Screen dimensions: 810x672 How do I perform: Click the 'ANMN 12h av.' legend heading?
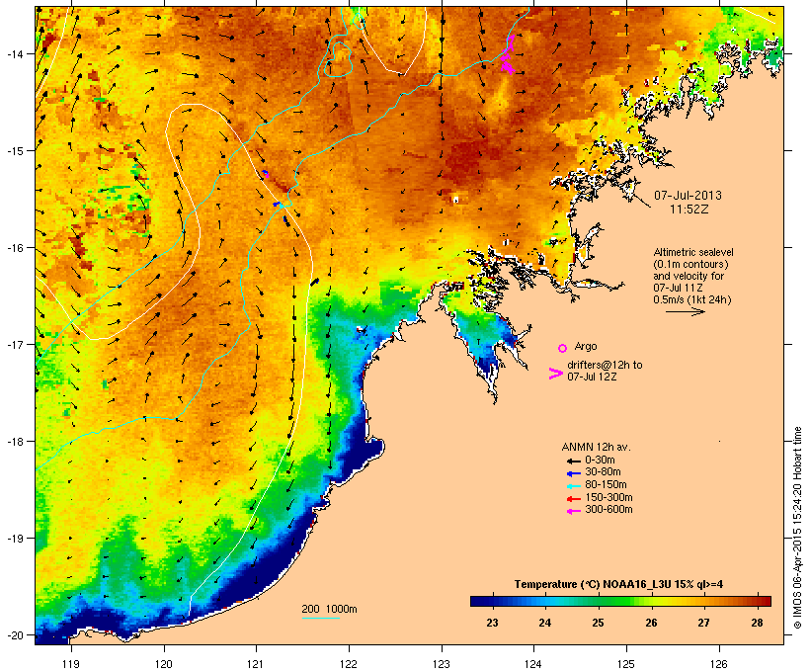click(x=596, y=447)
